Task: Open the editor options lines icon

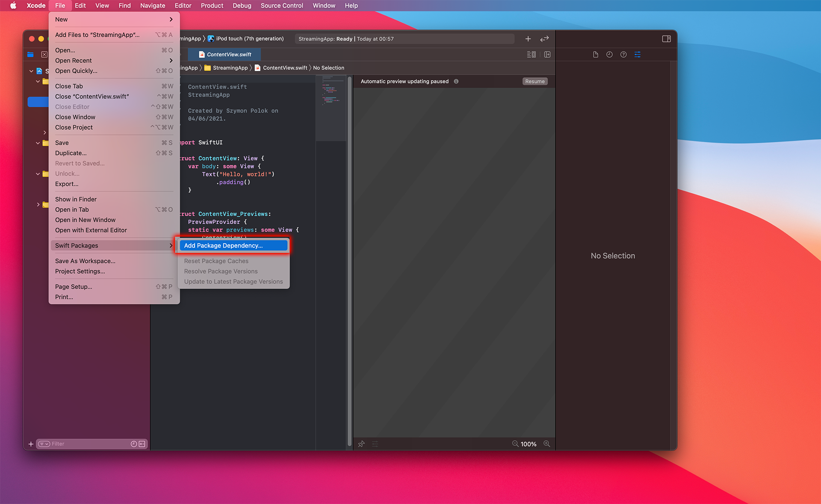Action: click(531, 54)
